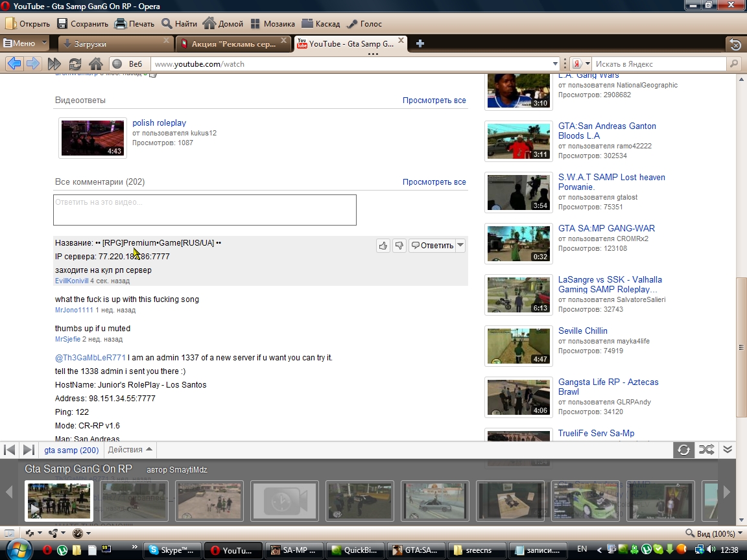Click the Мозаика tile windows button
The height and width of the screenshot is (560, 747).
click(272, 24)
